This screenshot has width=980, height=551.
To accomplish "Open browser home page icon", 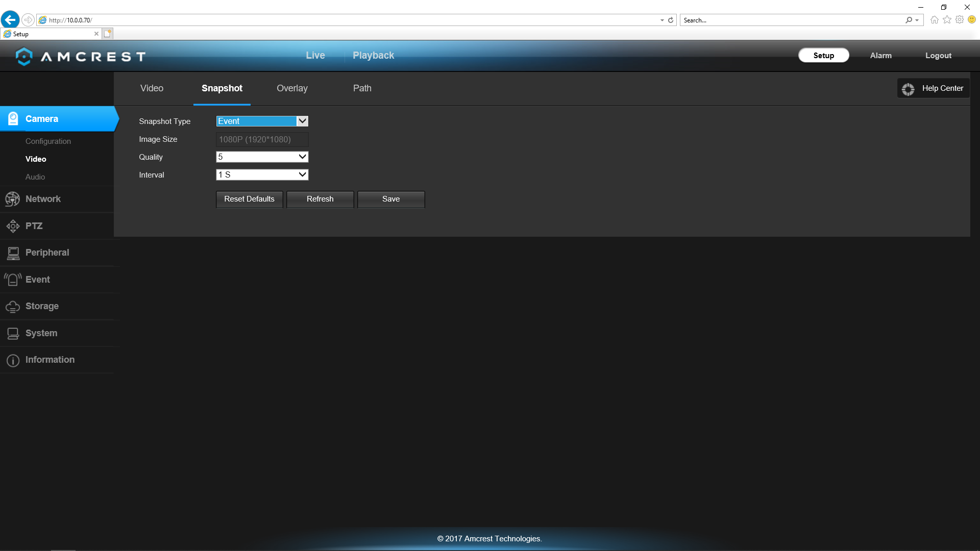I will click(934, 20).
